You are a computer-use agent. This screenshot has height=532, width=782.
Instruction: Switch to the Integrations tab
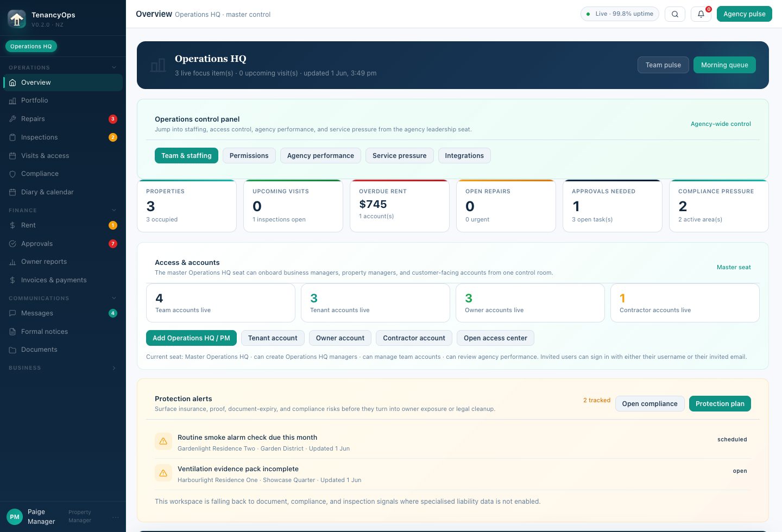click(x=464, y=156)
